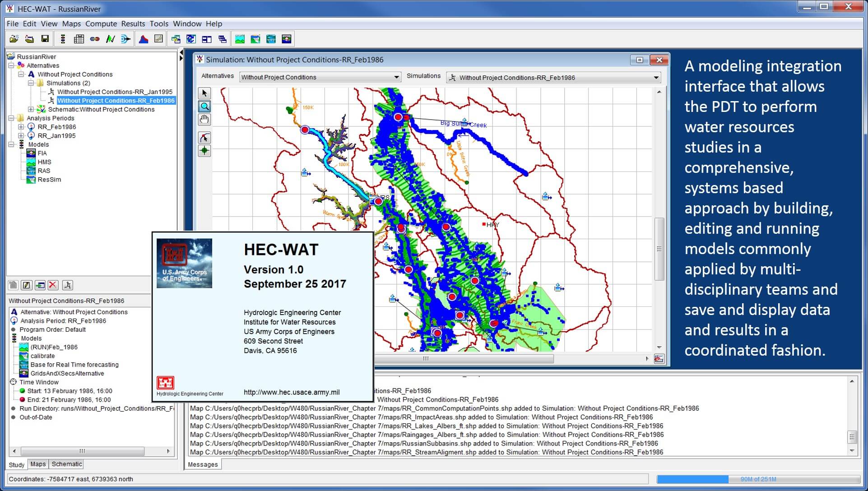Launch HMS from the green landscape toolbar icon
The width and height of the screenshot is (868, 491).
[x=240, y=39]
